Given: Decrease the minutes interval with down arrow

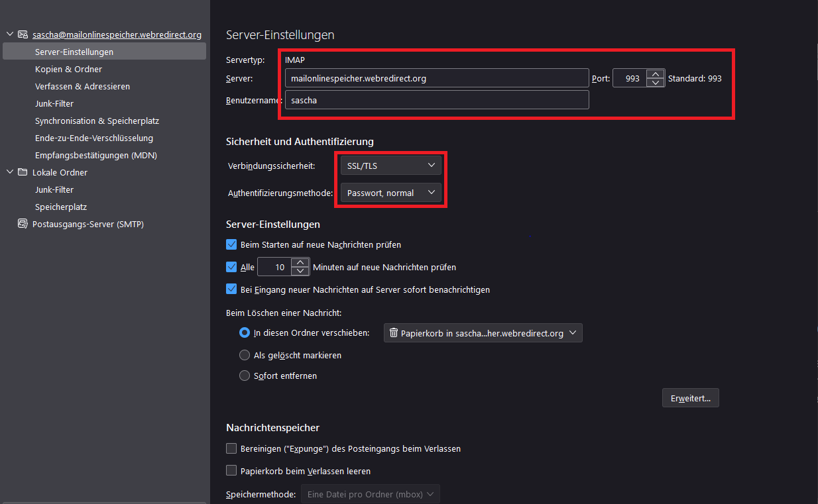Looking at the screenshot, I should click(300, 272).
